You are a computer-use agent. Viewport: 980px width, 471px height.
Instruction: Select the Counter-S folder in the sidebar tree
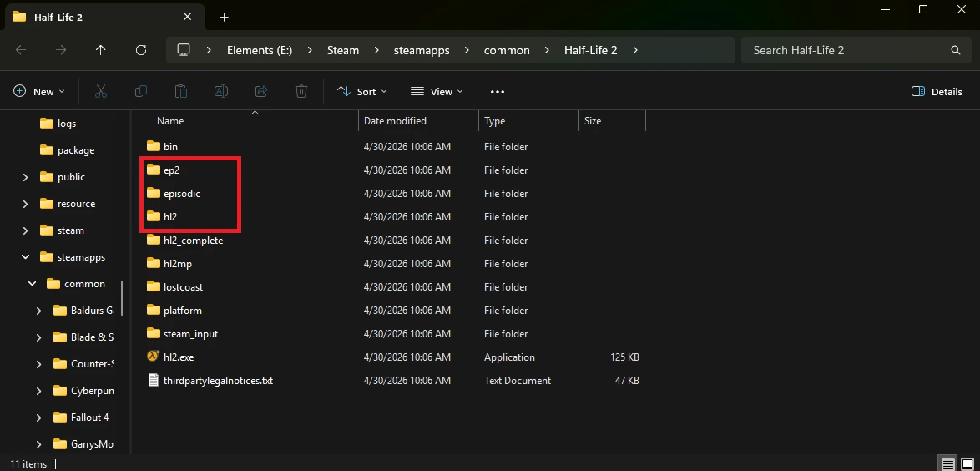point(93,364)
